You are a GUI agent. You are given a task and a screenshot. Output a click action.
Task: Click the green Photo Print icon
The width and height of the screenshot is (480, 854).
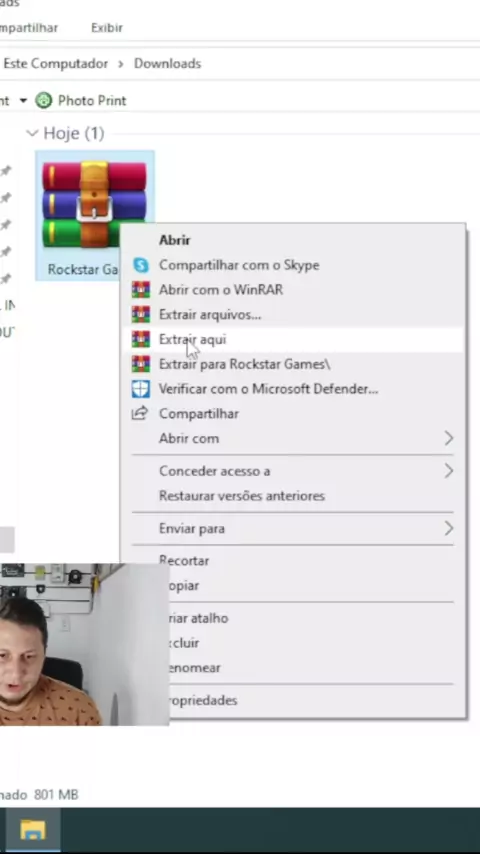(44, 100)
